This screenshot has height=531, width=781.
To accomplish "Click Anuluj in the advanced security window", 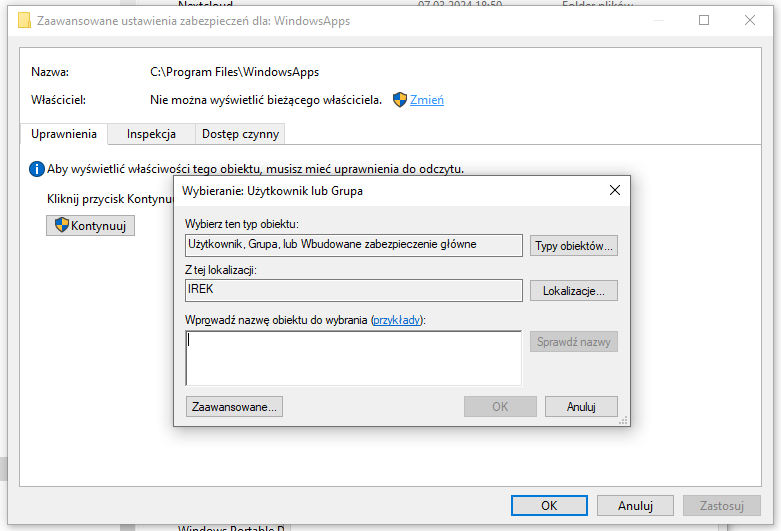I will (x=635, y=506).
